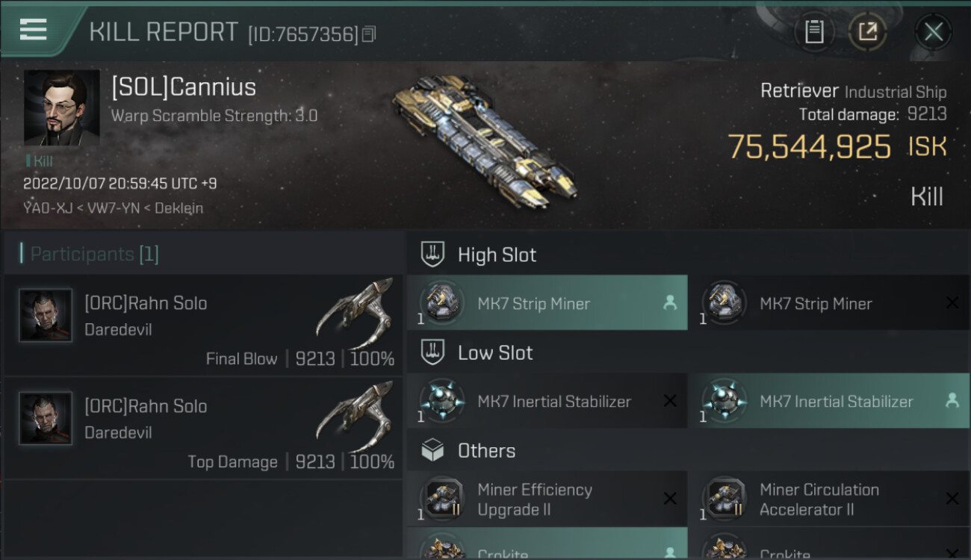The height and width of the screenshot is (560, 971).
Task: Click Cannius character portrait
Action: coord(61,108)
